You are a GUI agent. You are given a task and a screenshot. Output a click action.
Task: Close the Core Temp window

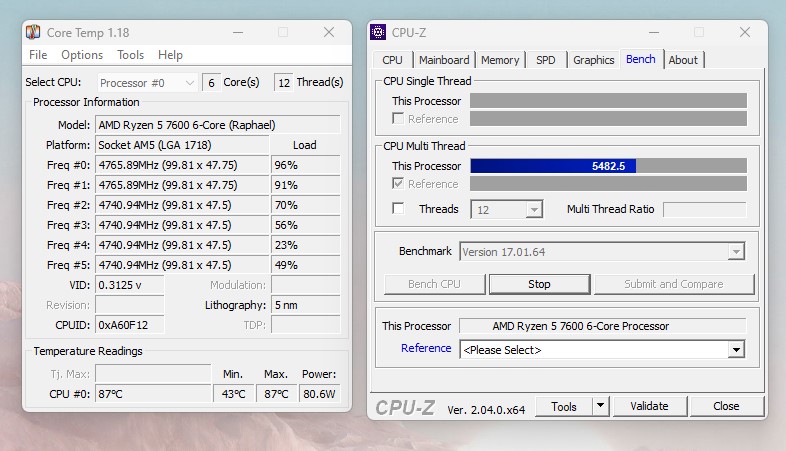[329, 33]
